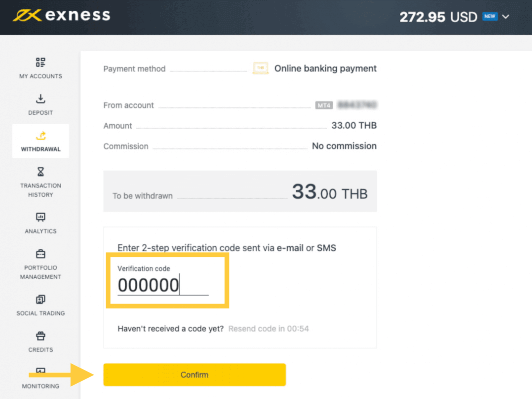532x399 pixels.
Task: Expand the account balance dropdown chevron
Action: pos(506,17)
